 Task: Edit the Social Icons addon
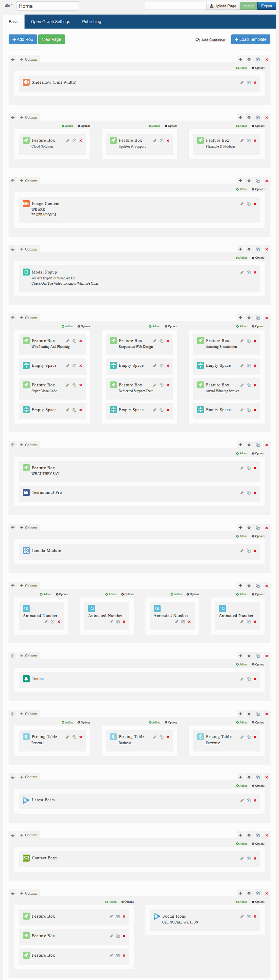242,916
